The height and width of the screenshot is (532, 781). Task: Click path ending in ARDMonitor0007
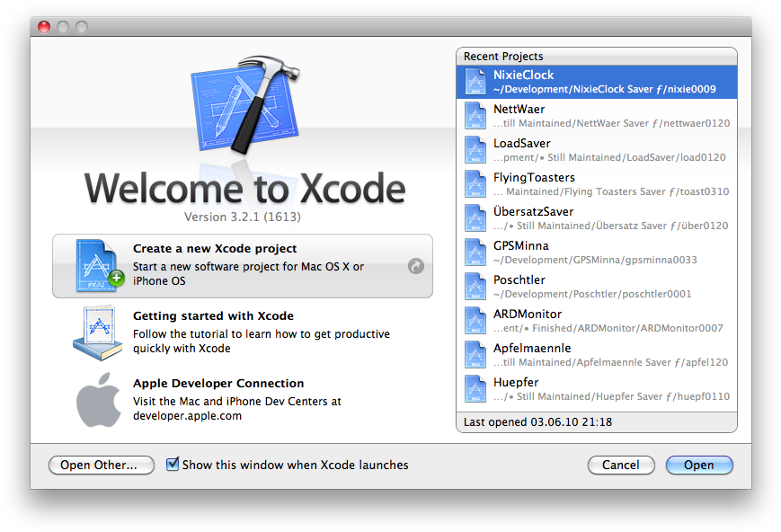608,328
